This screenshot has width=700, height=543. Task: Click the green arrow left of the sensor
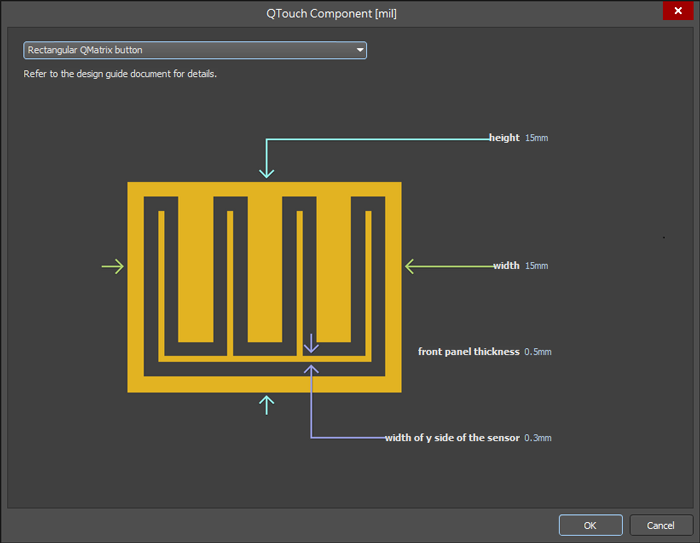114,266
